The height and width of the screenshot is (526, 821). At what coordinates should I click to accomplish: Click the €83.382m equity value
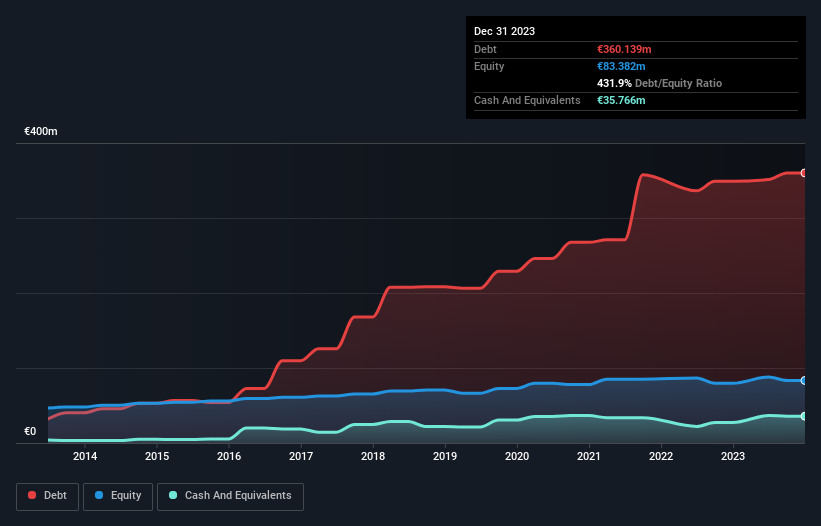(x=621, y=66)
